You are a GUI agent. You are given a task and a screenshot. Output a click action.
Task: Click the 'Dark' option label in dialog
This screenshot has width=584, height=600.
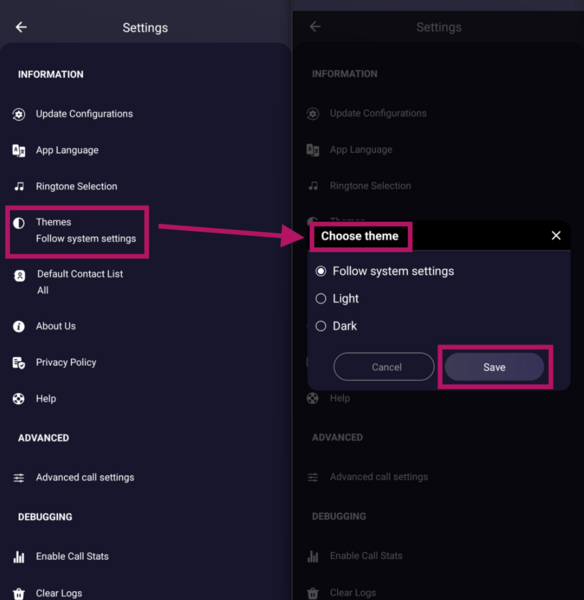pyautogui.click(x=344, y=326)
